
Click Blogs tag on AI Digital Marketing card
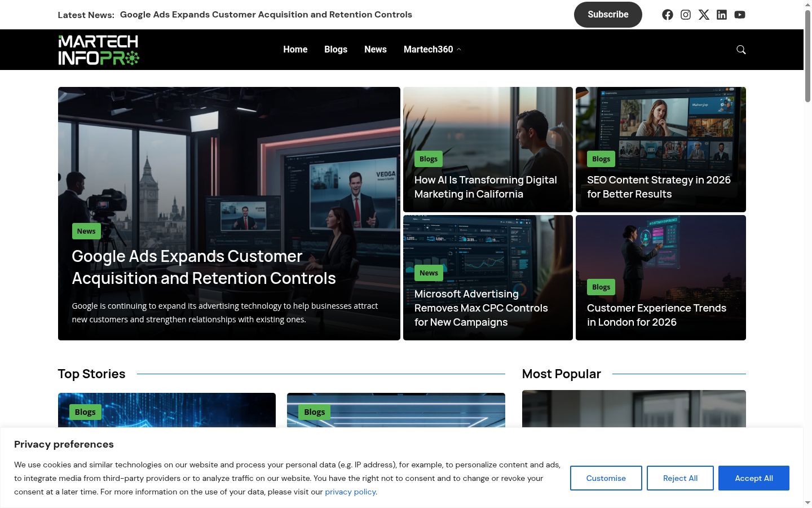click(x=429, y=159)
